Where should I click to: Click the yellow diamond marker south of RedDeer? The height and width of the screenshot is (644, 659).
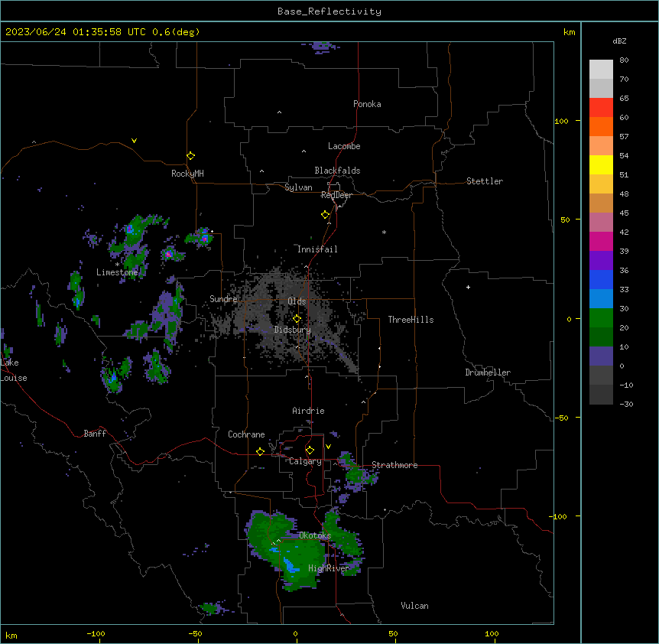click(x=326, y=215)
